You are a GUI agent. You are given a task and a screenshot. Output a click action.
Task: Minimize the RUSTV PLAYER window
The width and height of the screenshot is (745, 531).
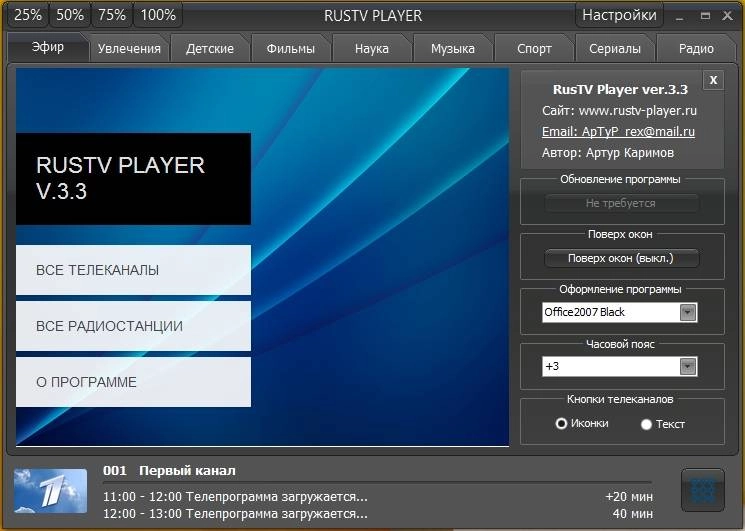pos(680,17)
